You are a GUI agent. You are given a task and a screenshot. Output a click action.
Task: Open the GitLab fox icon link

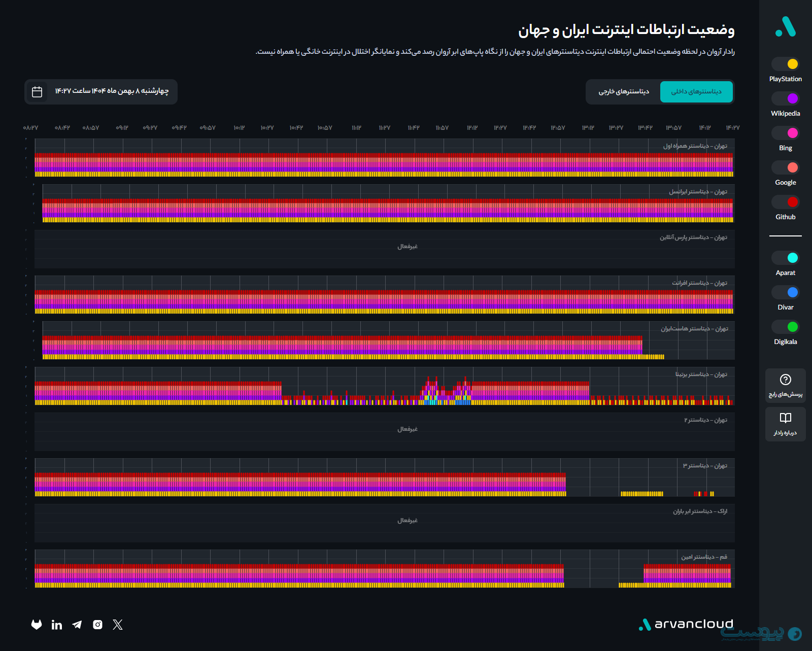pos(37,625)
